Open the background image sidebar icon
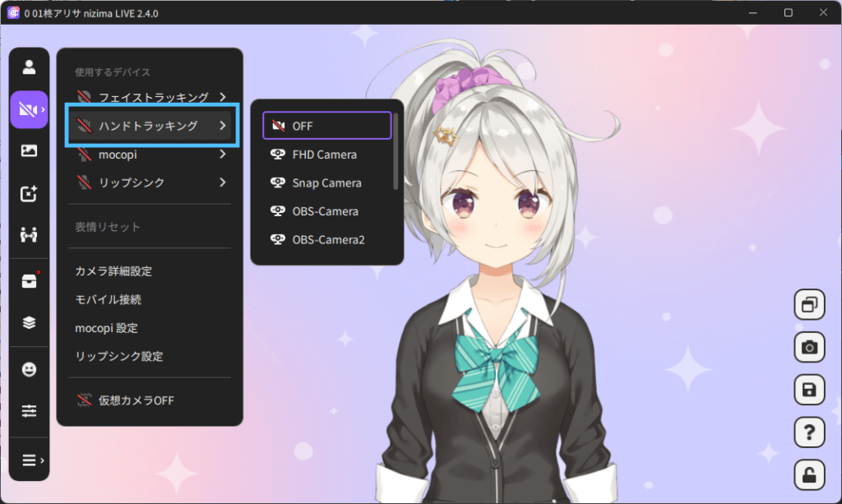Viewport: 842px width, 504px height. [x=29, y=150]
